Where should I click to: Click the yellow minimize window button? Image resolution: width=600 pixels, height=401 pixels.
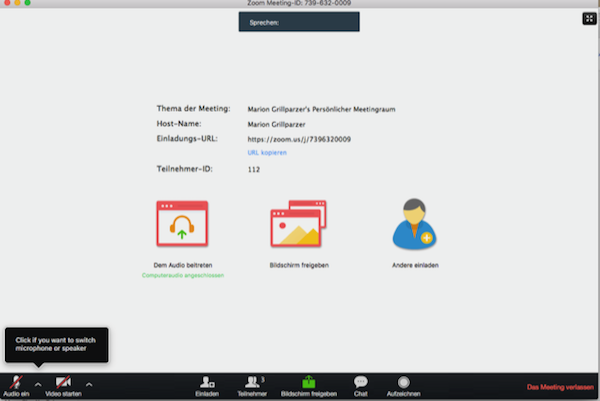click(x=17, y=2)
